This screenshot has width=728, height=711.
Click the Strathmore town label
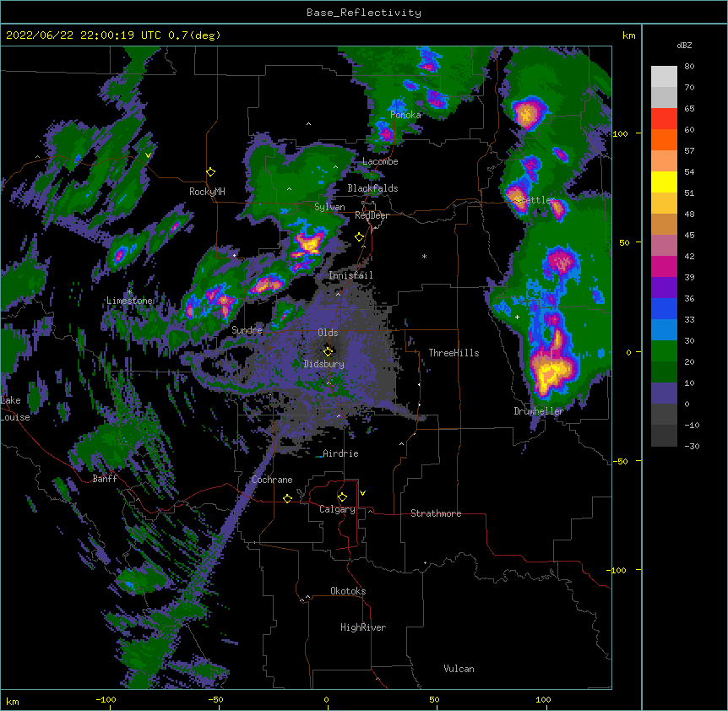[436, 513]
